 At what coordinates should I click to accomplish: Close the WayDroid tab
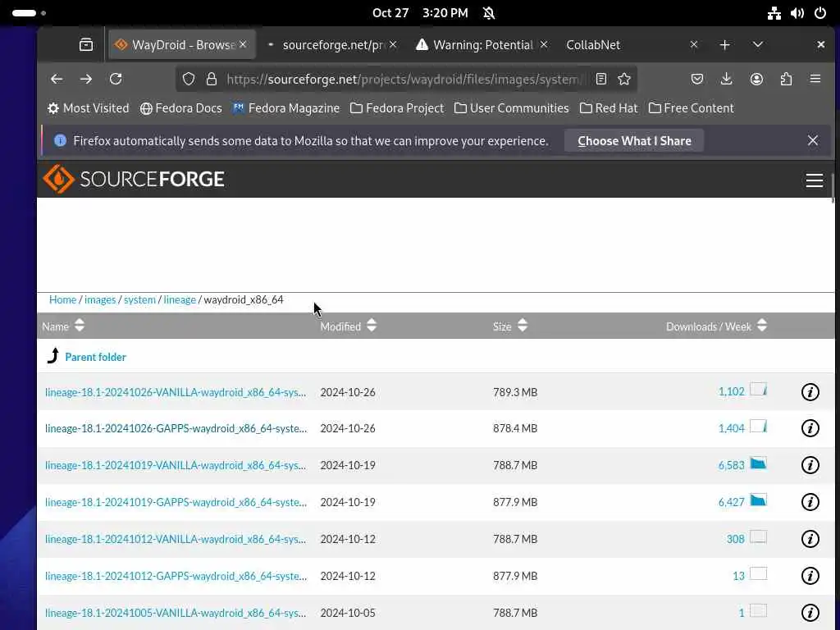pos(243,44)
